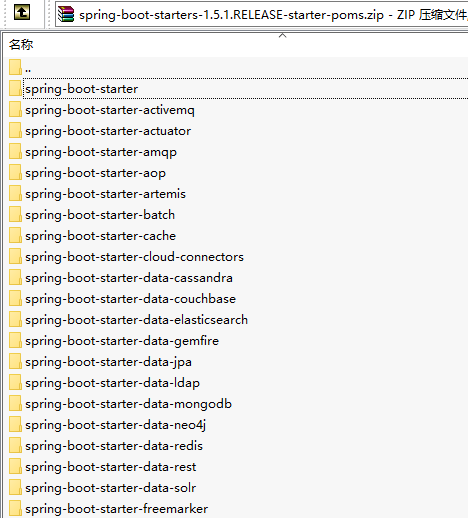
Task: Click the folder icon beside '..' entry
Action: (15, 67)
